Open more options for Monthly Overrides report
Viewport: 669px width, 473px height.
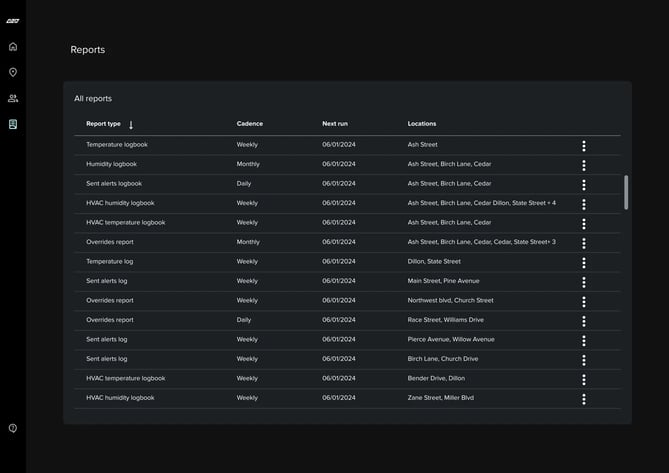point(584,243)
